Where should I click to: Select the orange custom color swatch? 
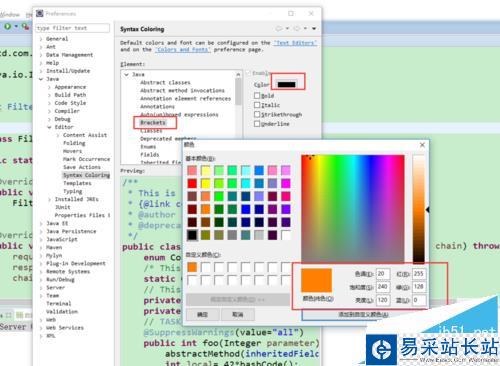192,267
